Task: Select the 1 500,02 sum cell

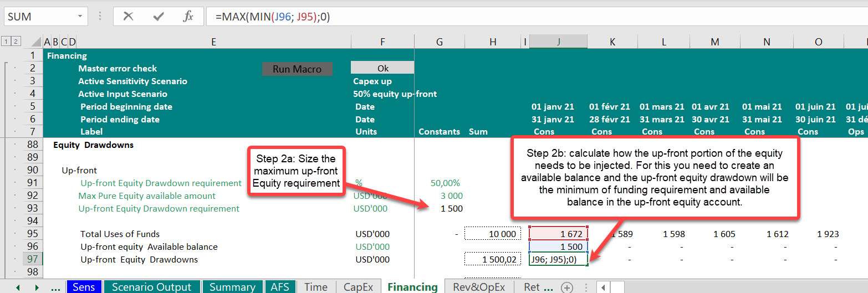Action: pyautogui.click(x=493, y=259)
